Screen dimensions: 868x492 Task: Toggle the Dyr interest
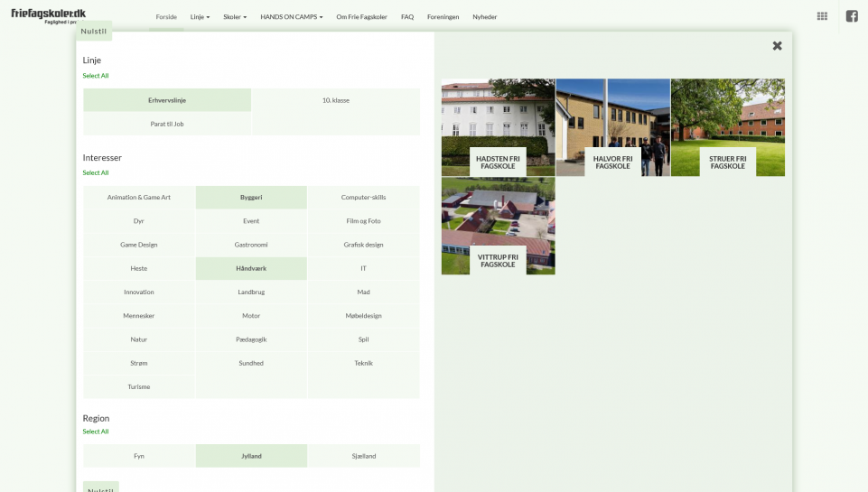click(139, 221)
